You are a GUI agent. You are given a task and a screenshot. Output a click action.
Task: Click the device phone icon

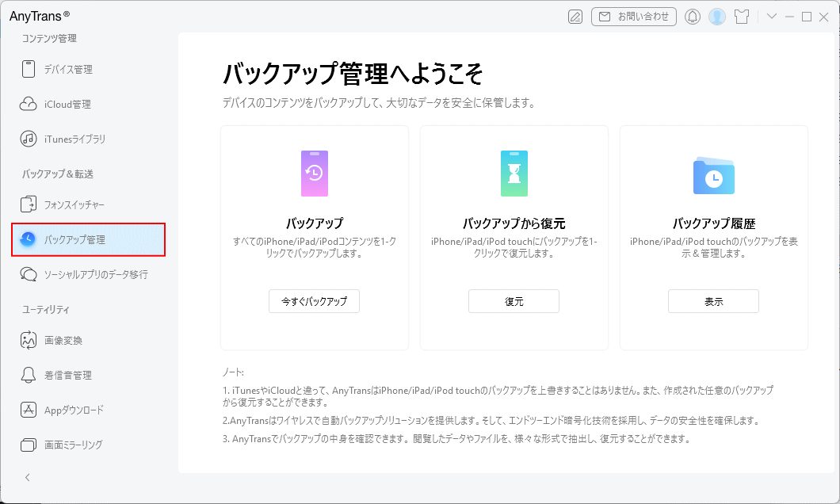(x=29, y=69)
